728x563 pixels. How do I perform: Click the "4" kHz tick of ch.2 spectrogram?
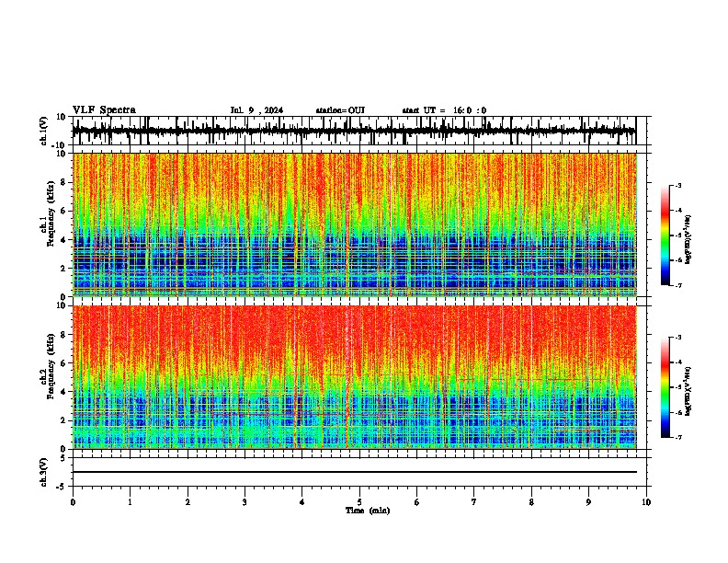point(64,392)
